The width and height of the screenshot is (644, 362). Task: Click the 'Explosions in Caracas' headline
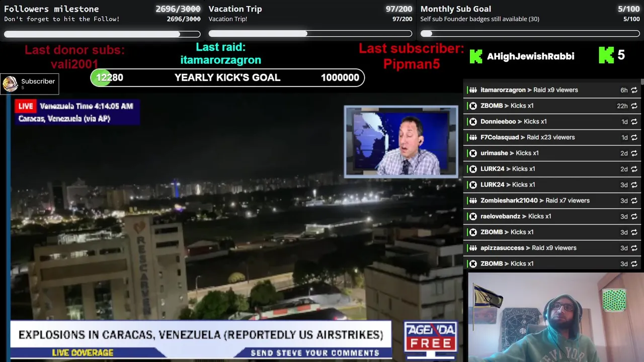pyautogui.click(x=201, y=335)
